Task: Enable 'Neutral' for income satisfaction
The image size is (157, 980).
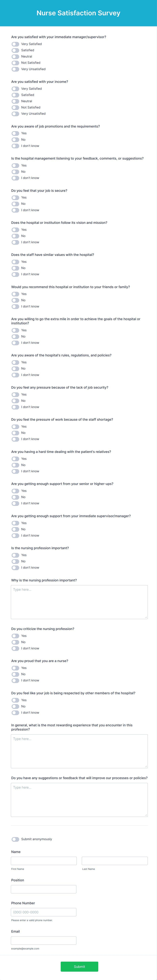Action: click(x=15, y=101)
